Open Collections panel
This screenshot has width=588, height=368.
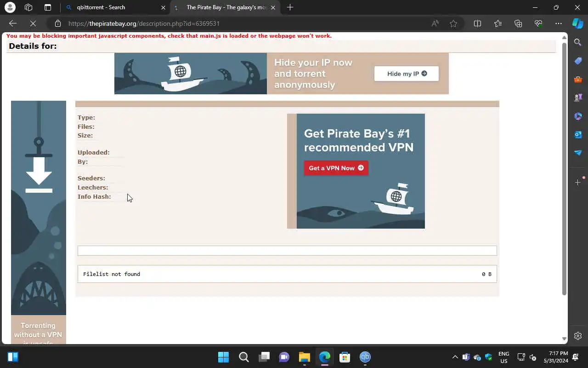click(x=518, y=23)
